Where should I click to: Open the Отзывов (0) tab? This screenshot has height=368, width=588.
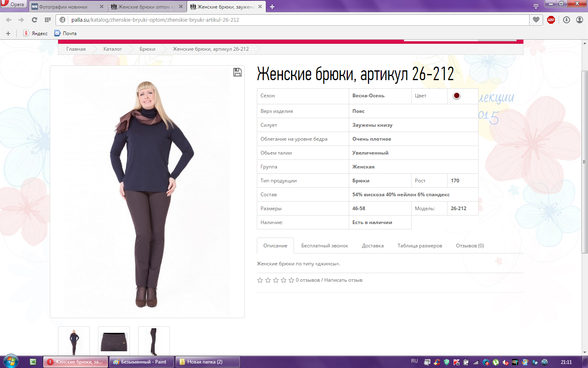pos(470,246)
